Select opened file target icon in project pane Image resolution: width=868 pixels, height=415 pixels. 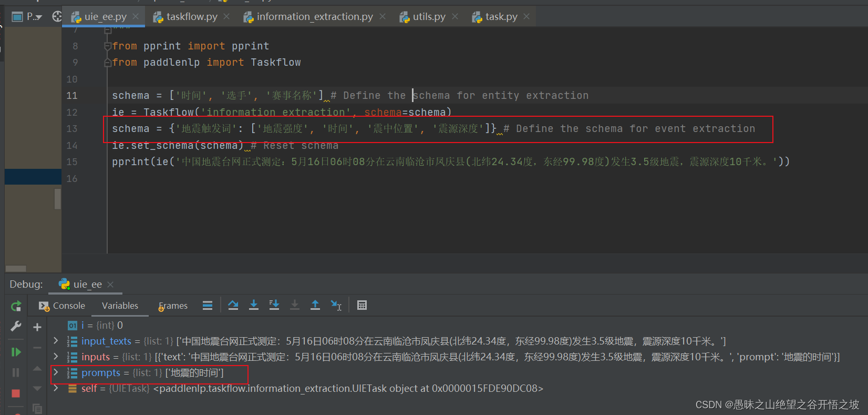[57, 16]
